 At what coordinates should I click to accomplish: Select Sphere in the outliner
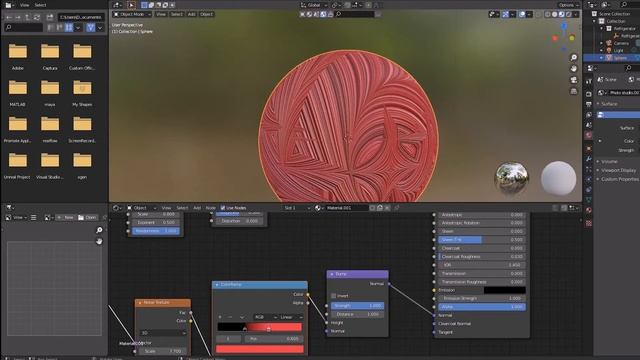tap(620, 58)
